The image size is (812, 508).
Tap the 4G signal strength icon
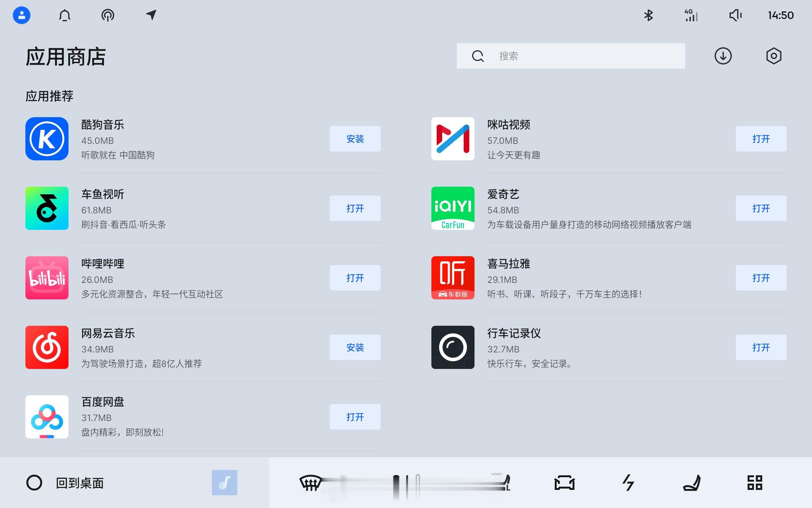tap(691, 15)
